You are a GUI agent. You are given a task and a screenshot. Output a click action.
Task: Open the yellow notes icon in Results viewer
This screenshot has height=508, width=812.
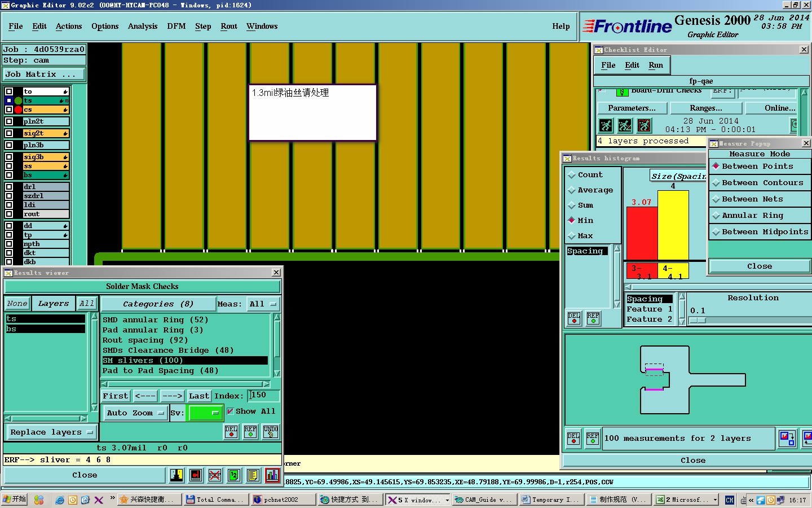(253, 475)
